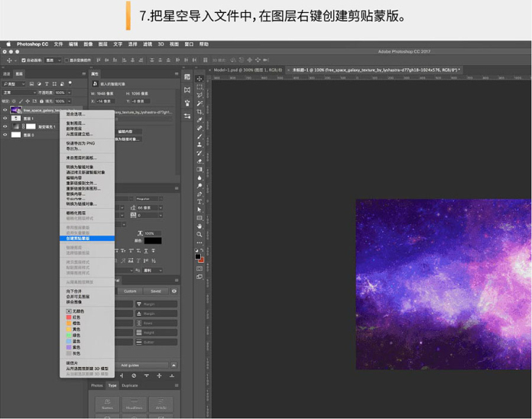Viewport: 532px width, 419px height.
Task: Open the blend mode 正常 dropdown
Action: pyautogui.click(x=18, y=93)
